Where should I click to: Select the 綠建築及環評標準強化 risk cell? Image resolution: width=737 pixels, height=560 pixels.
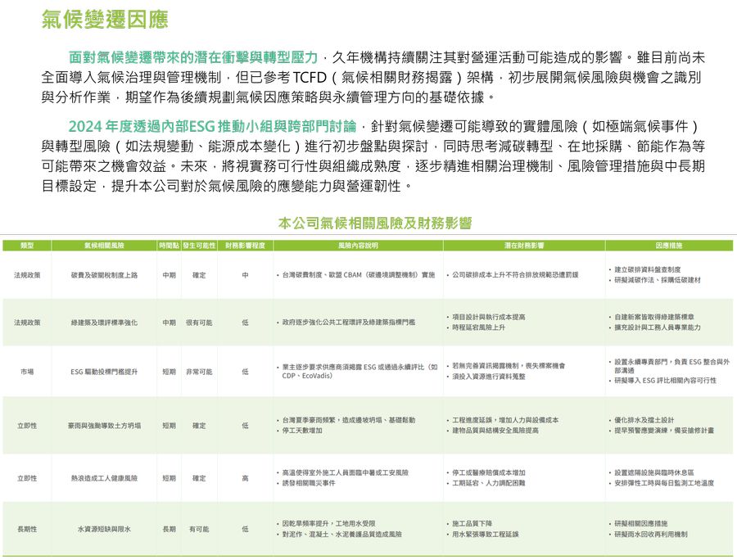point(104,323)
